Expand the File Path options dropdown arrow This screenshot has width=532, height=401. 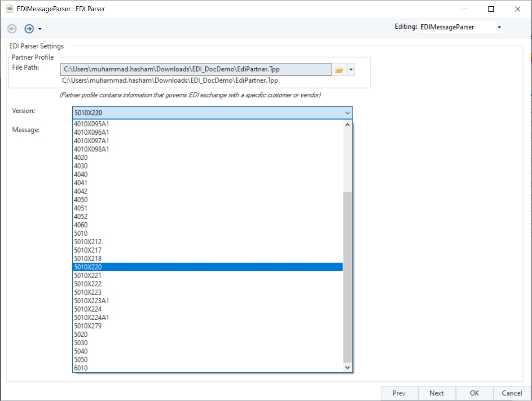351,70
